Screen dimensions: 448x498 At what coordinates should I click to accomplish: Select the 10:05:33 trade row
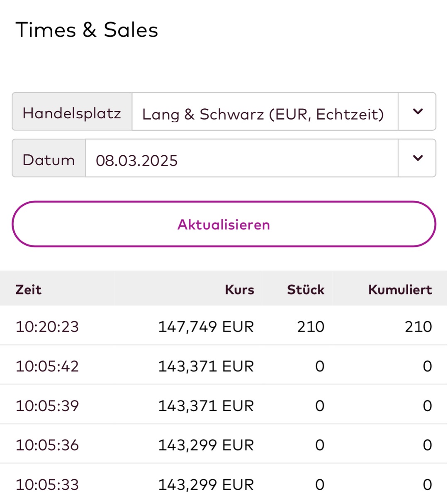coord(224,482)
